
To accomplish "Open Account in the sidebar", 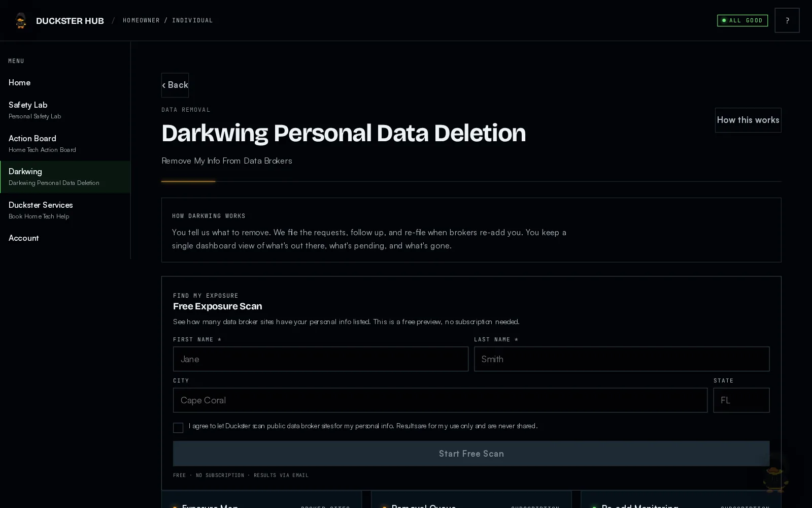I will (x=65, y=238).
